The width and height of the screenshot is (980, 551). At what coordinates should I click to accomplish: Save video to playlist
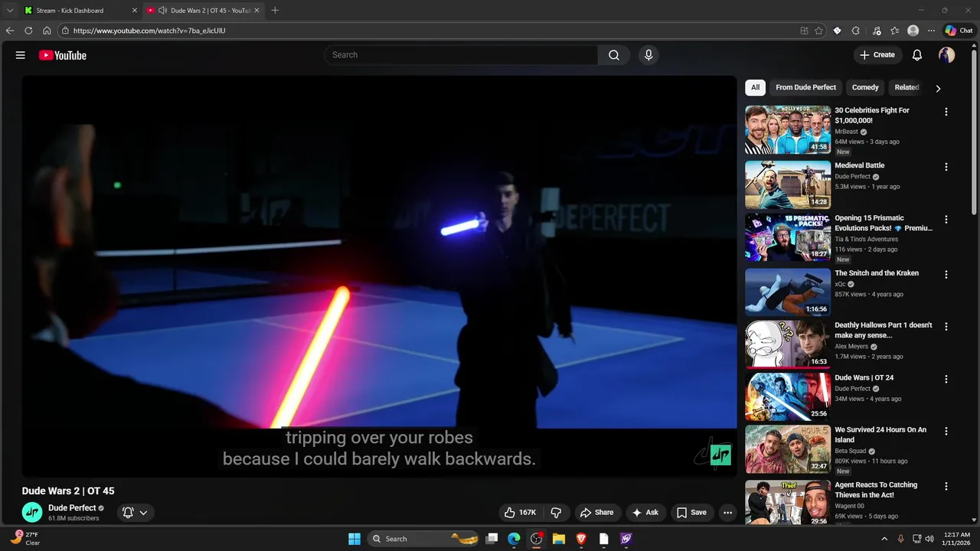coord(691,513)
